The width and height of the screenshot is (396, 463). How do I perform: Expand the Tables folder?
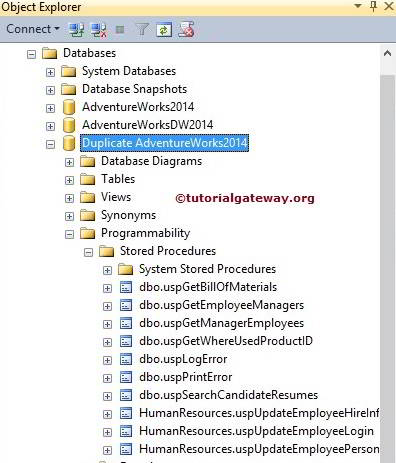click(x=69, y=180)
